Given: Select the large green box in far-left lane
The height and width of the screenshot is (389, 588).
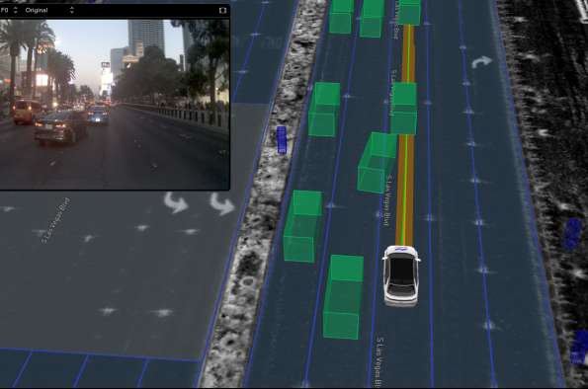Looking at the screenshot, I should pyautogui.click(x=302, y=226).
